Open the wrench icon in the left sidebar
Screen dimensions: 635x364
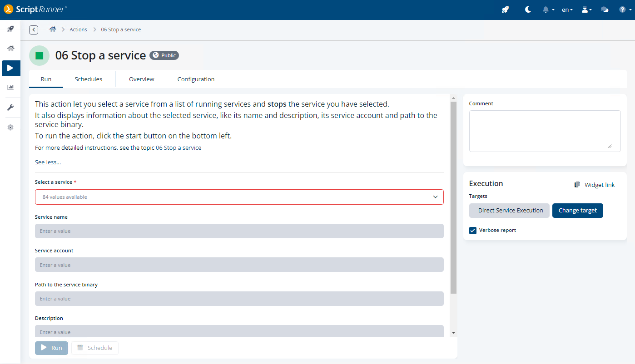(x=10, y=108)
